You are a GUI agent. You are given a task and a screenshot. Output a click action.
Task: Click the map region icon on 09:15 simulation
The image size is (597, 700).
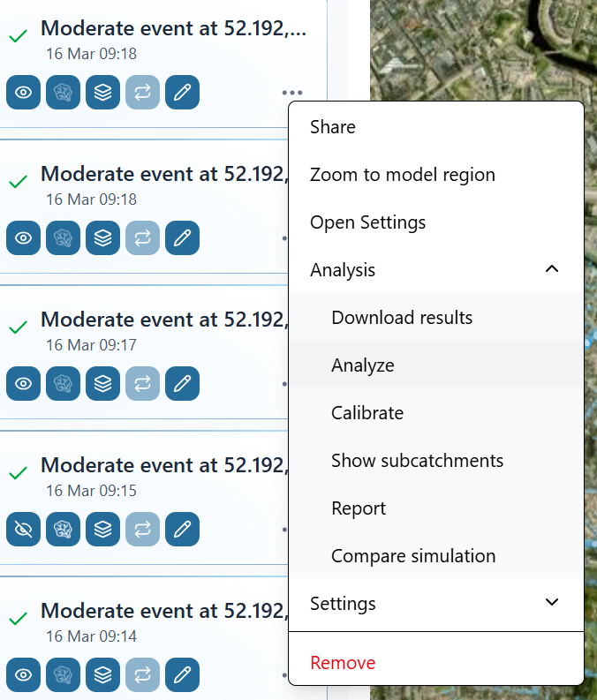64,530
